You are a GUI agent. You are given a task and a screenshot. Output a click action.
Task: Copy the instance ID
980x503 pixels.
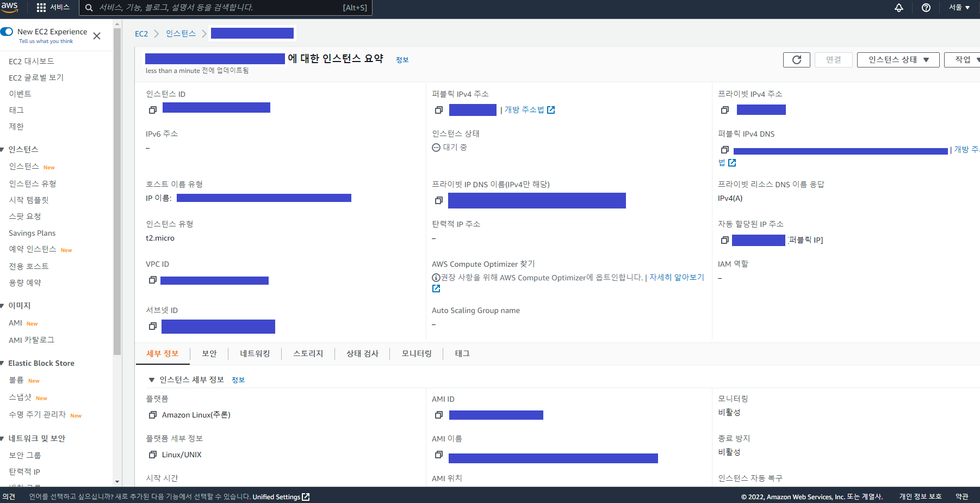click(153, 110)
